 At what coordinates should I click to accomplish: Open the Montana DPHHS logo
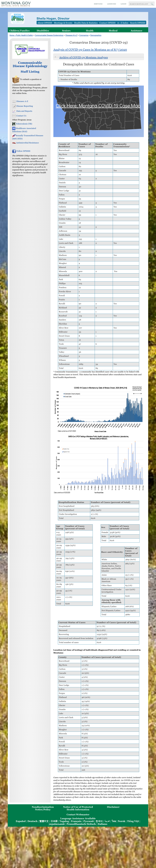pyautogui.click(x=17, y=18)
